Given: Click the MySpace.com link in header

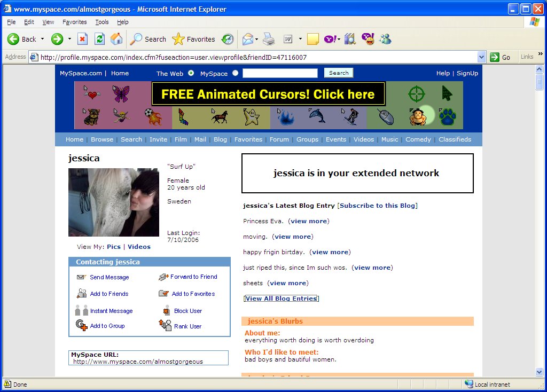Looking at the screenshot, I should coord(81,73).
